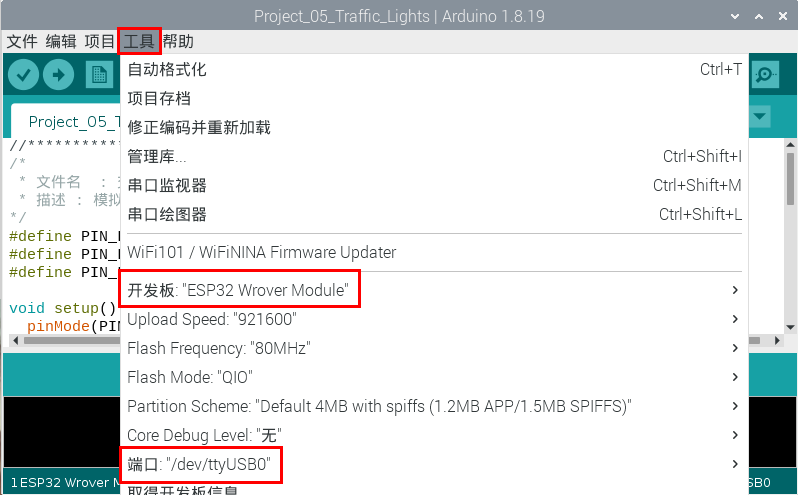Open Serial Monitor magnifier icon
Screen dimensions: 798x495
(x=766, y=75)
